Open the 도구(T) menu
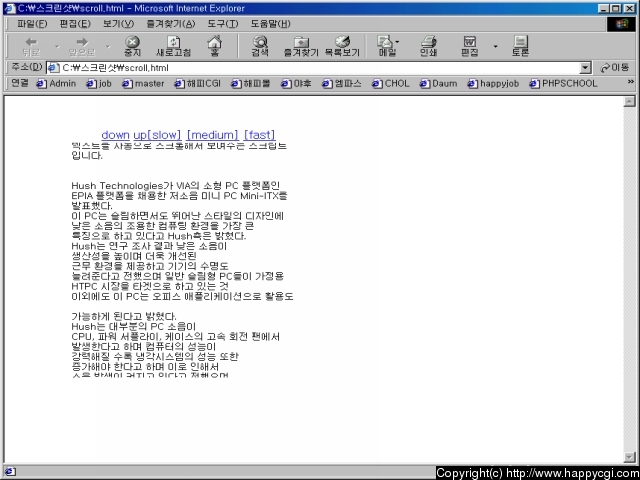Viewport: 640px width, 480px height. point(222,24)
